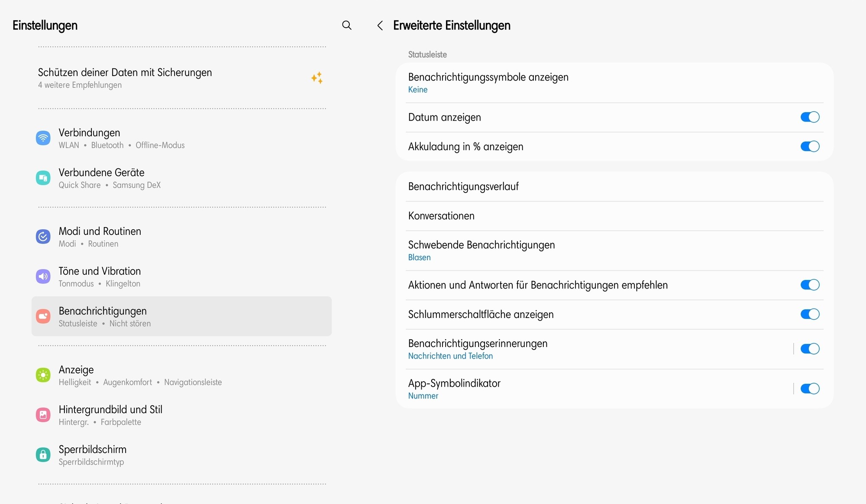The width and height of the screenshot is (866, 504).
Task: Open Hintergrundbild und Stil settings
Action: 181,415
